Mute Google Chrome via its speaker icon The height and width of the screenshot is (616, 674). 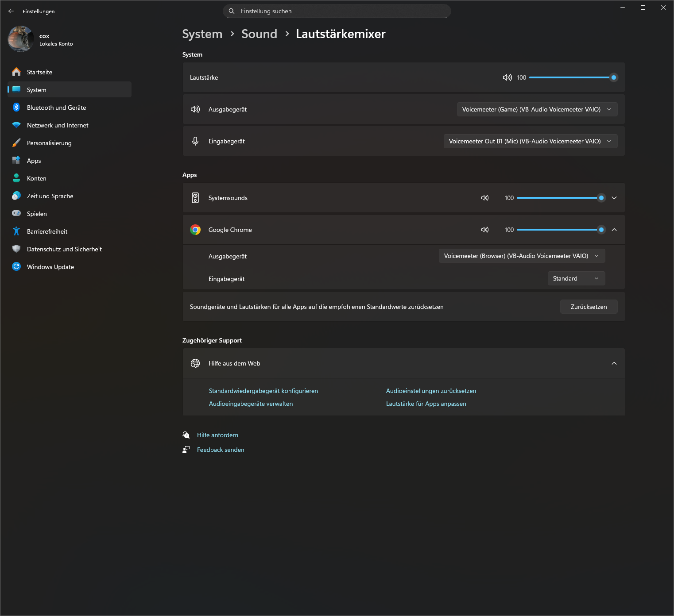(485, 230)
